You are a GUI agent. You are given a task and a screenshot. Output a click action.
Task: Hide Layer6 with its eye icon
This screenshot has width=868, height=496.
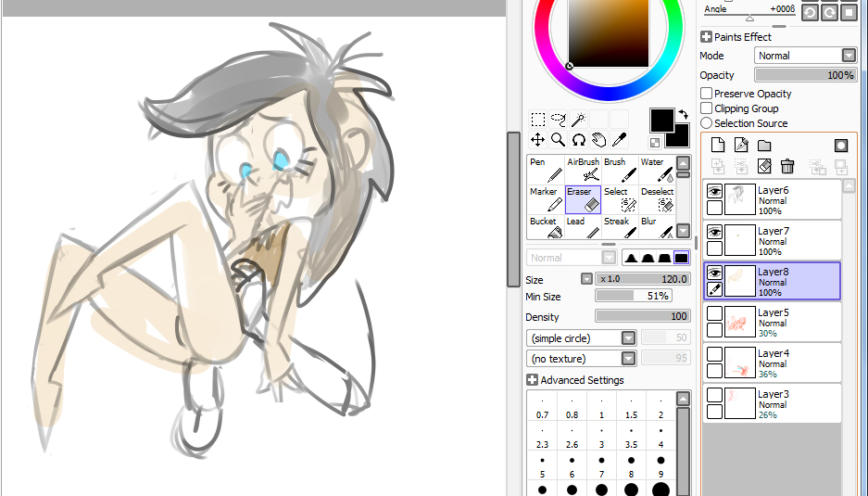(x=714, y=190)
